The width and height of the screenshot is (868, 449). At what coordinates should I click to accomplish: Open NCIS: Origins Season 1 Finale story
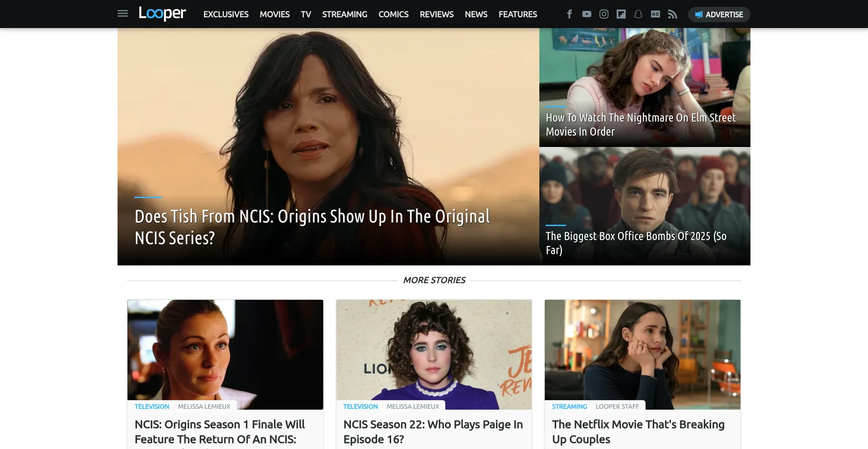[220, 432]
